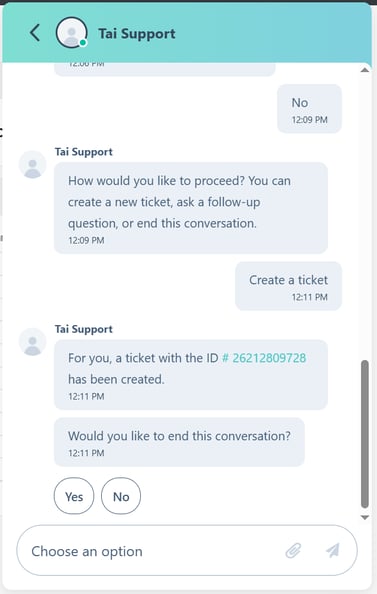The width and height of the screenshot is (377, 594).
Task: Click the green online status dot
Action: coord(83,42)
